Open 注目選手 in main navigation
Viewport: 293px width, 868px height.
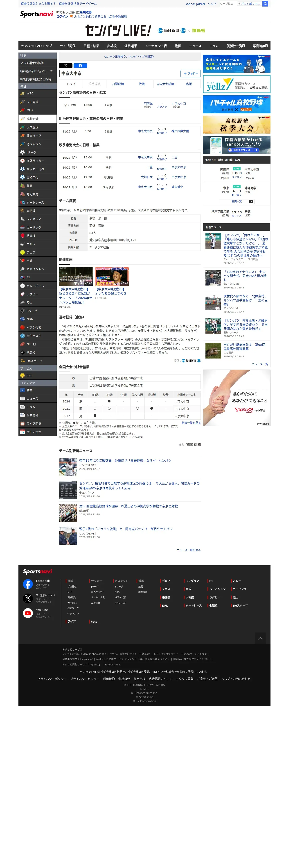point(131,46)
